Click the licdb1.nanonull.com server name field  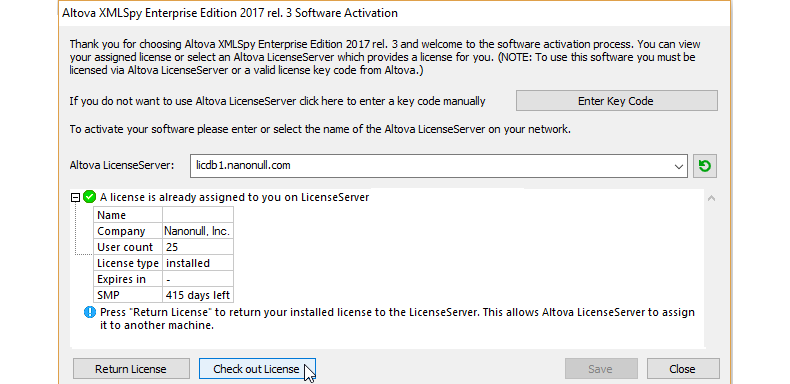click(x=438, y=166)
